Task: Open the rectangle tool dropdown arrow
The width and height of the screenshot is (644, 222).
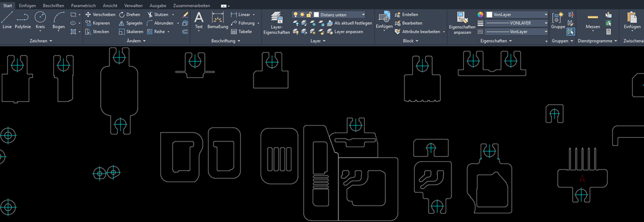Action: (80, 15)
